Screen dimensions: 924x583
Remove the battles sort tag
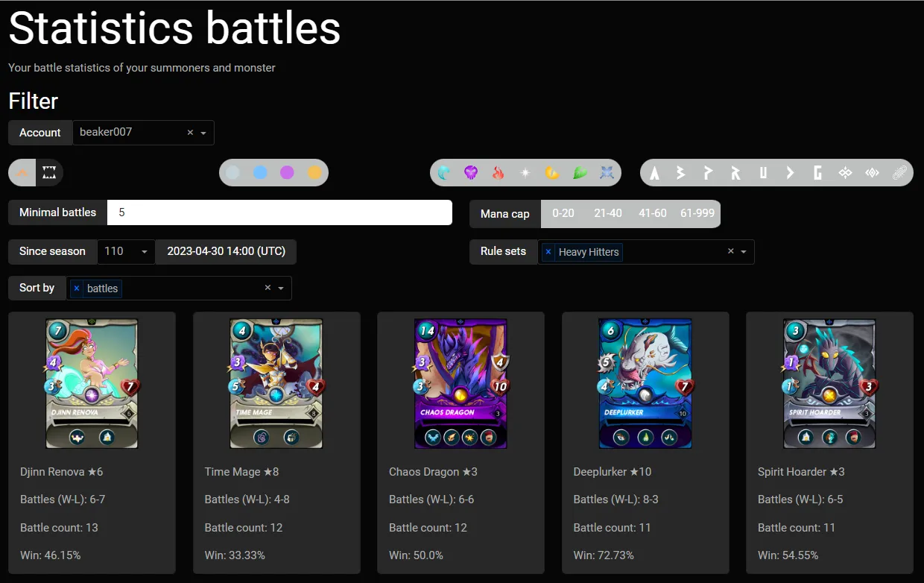[x=77, y=289]
